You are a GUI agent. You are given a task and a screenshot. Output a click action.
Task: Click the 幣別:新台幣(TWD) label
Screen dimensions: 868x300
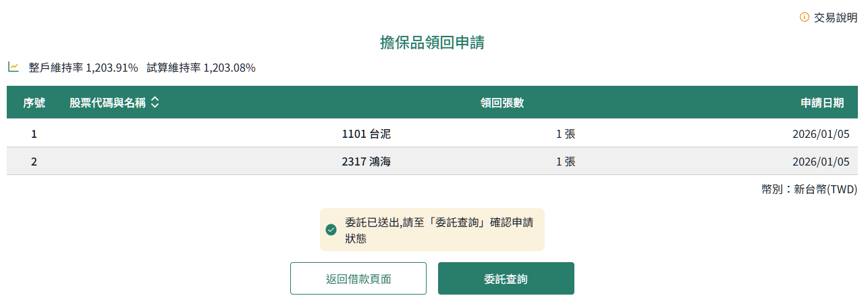click(809, 190)
